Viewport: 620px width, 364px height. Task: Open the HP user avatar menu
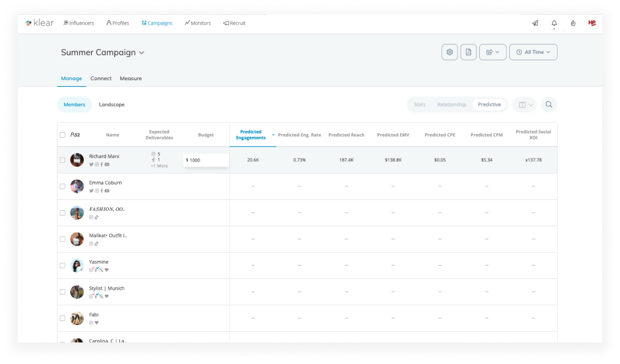click(592, 23)
